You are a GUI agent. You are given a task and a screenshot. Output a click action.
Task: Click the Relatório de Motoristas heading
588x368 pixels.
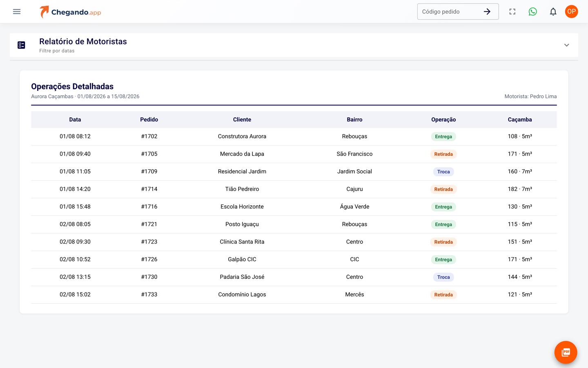pos(83,41)
